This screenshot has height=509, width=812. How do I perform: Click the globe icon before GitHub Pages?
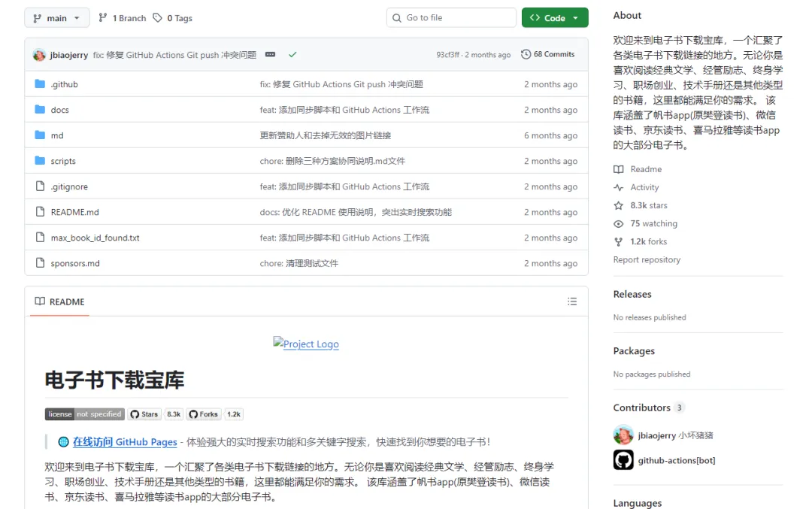click(63, 441)
